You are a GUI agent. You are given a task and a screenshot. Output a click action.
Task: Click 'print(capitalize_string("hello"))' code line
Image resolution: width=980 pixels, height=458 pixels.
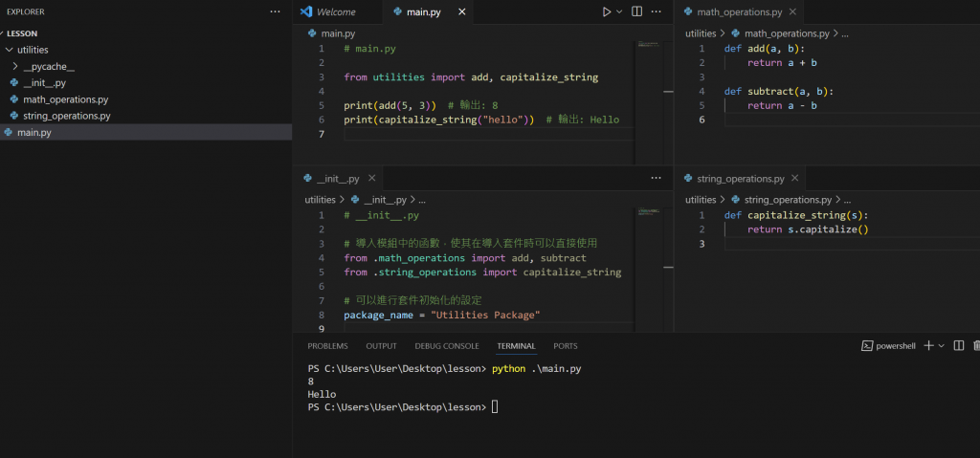(x=438, y=120)
